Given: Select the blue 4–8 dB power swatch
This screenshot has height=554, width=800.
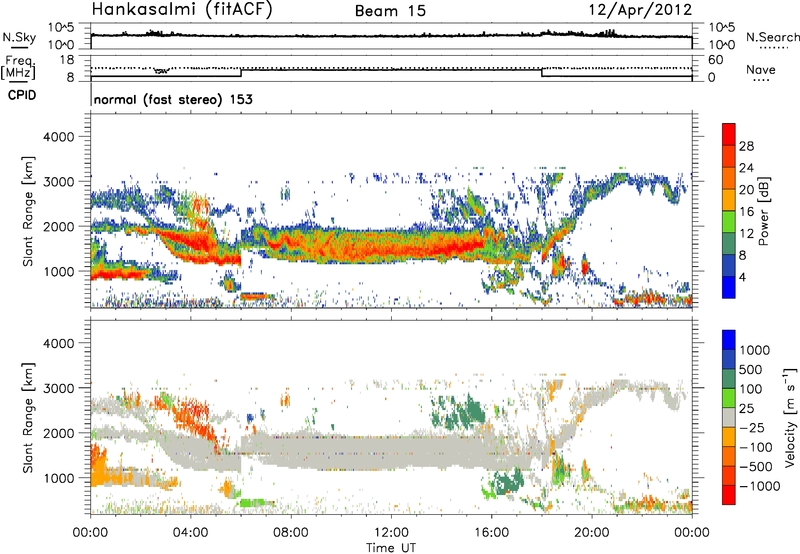Looking at the screenshot, I should pyautogui.click(x=729, y=265).
